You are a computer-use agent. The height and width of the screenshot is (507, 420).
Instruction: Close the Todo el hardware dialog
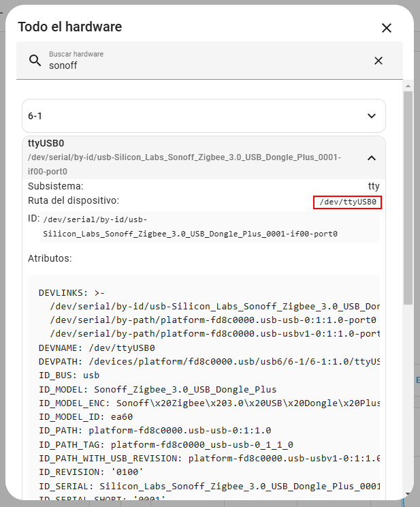point(387,28)
